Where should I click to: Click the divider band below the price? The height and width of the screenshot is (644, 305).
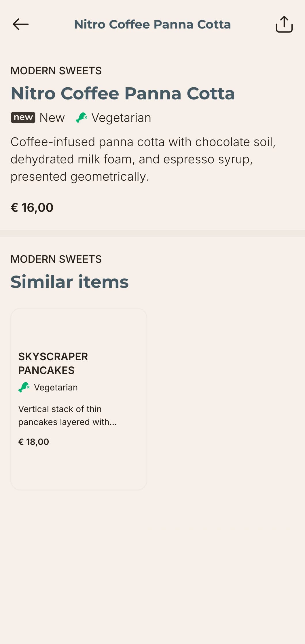tap(152, 233)
